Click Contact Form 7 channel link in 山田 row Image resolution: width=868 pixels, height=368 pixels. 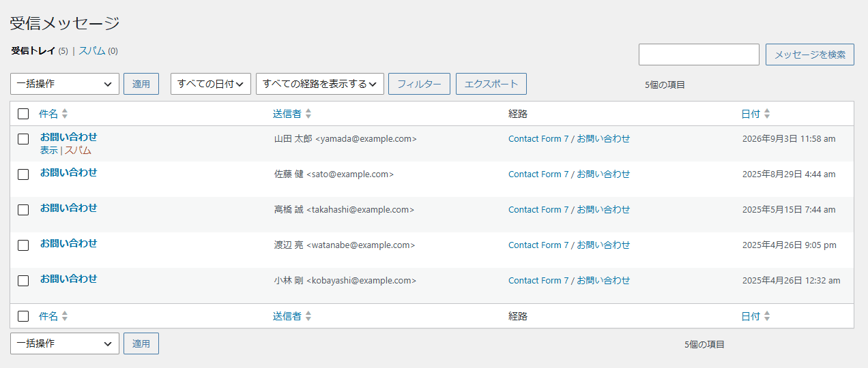point(538,138)
